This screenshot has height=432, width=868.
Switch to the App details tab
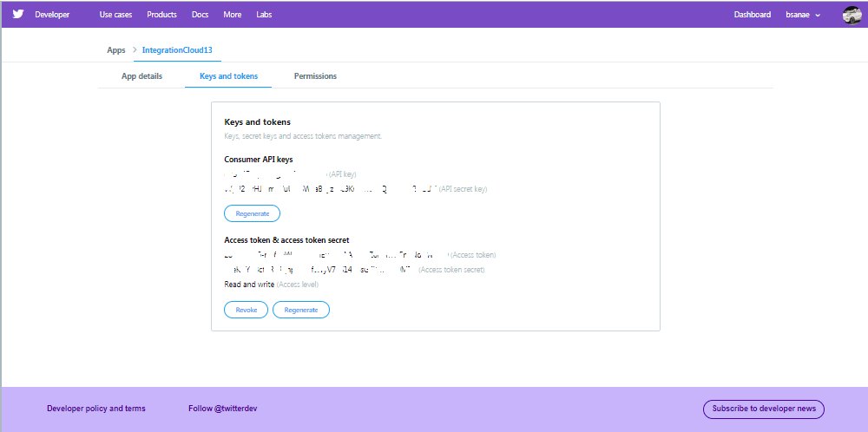[141, 76]
